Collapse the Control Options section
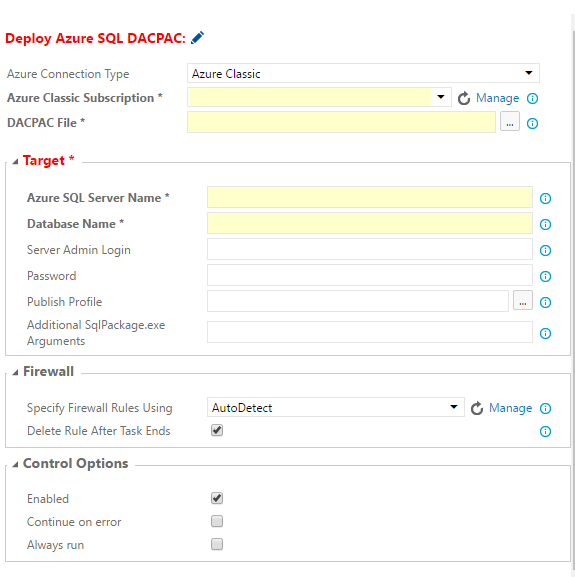Image resolution: width=575 pixels, height=577 pixels. point(15,464)
